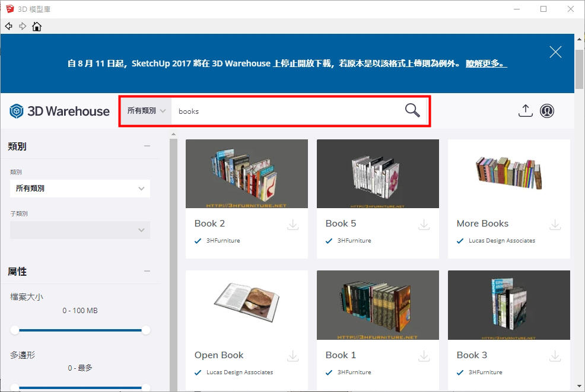Download the Book 5 model
Image resolution: width=585 pixels, height=392 pixels.
tap(424, 225)
